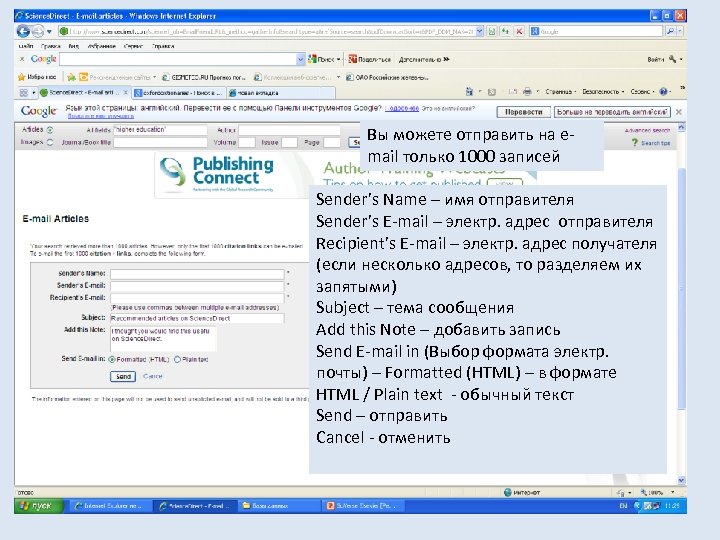Refresh the page using the green arrows icon
720x540 pixels.
coord(505,31)
